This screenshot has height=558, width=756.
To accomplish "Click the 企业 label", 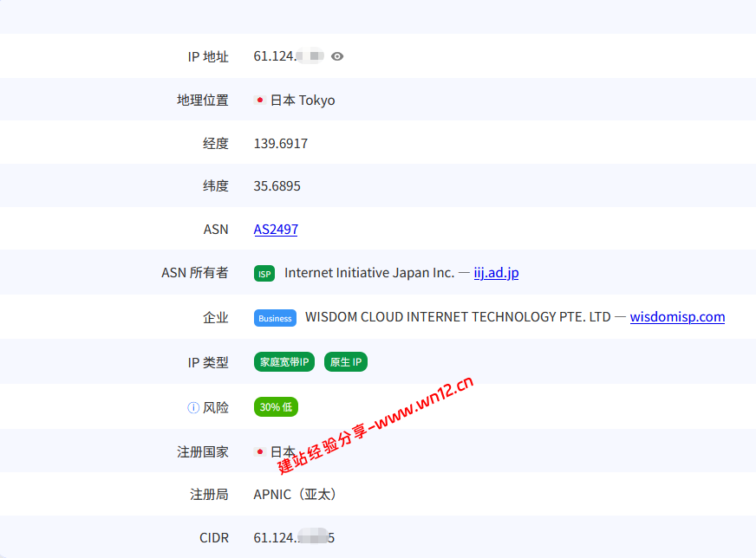I will pyautogui.click(x=216, y=317).
